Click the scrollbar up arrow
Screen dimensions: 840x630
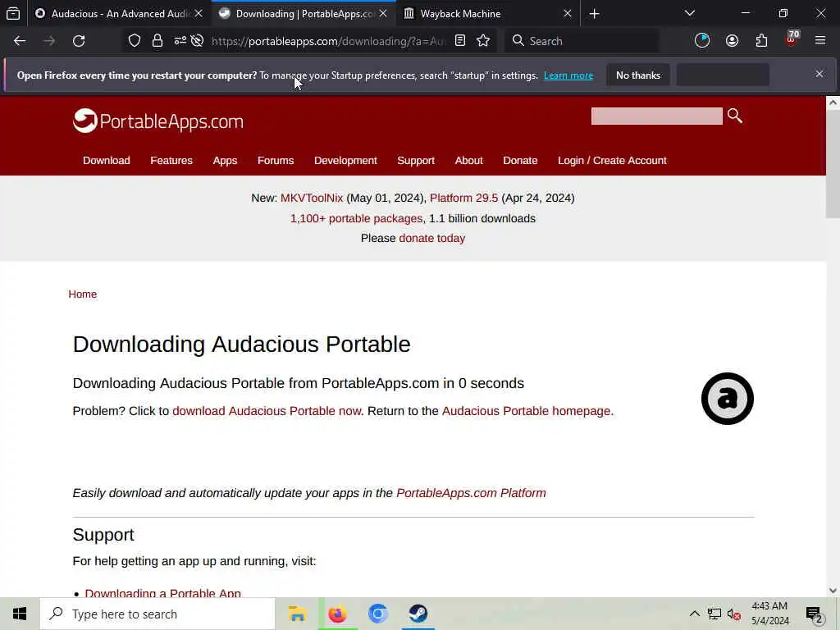[833, 103]
